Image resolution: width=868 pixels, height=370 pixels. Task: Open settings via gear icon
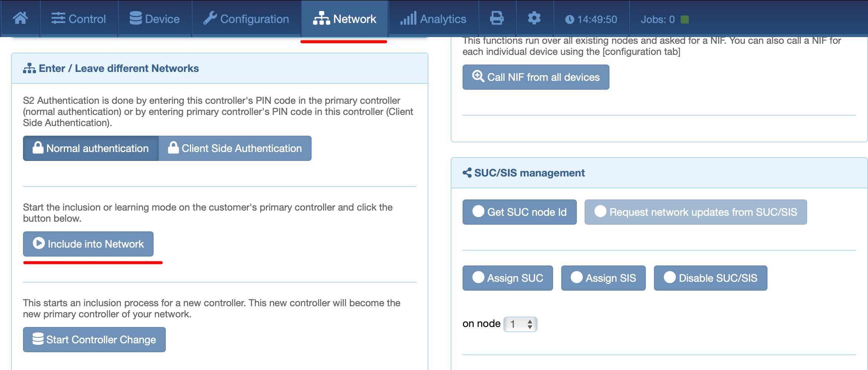pyautogui.click(x=534, y=18)
